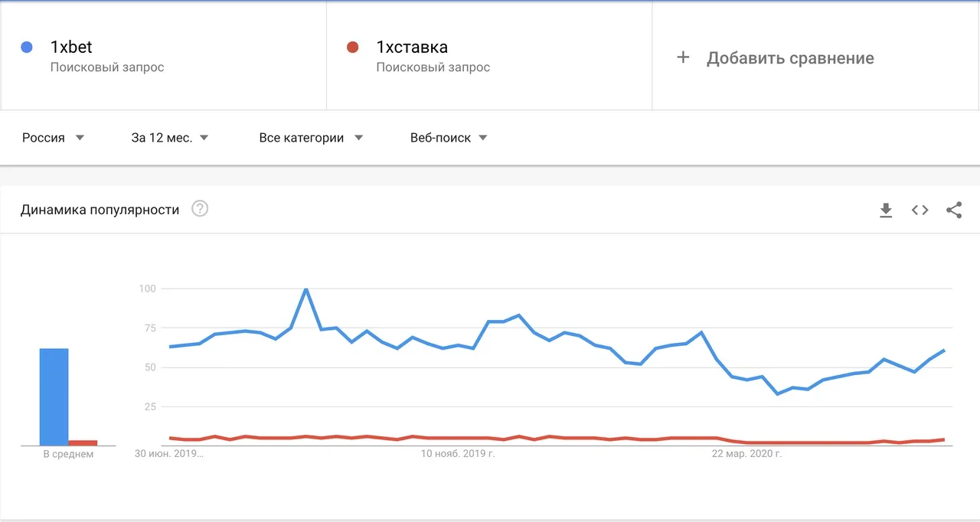The width and height of the screenshot is (980, 522).
Task: Edit the 1хставка search term
Action: (x=412, y=47)
